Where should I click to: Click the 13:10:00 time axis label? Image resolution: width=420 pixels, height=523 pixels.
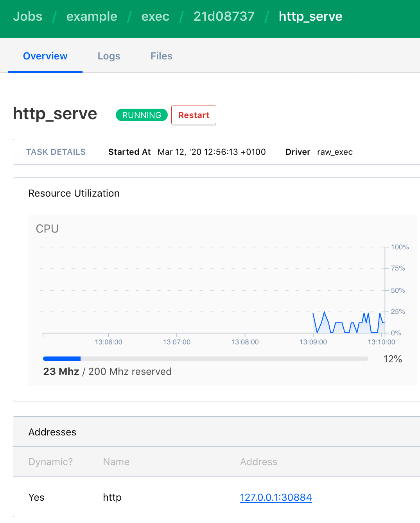(381, 342)
